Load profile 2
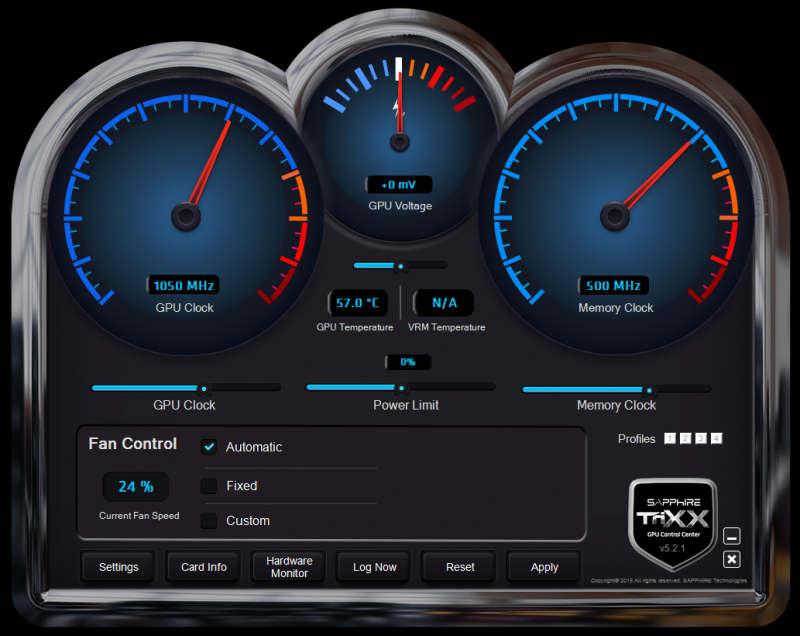The width and height of the screenshot is (800, 636). coord(685,439)
